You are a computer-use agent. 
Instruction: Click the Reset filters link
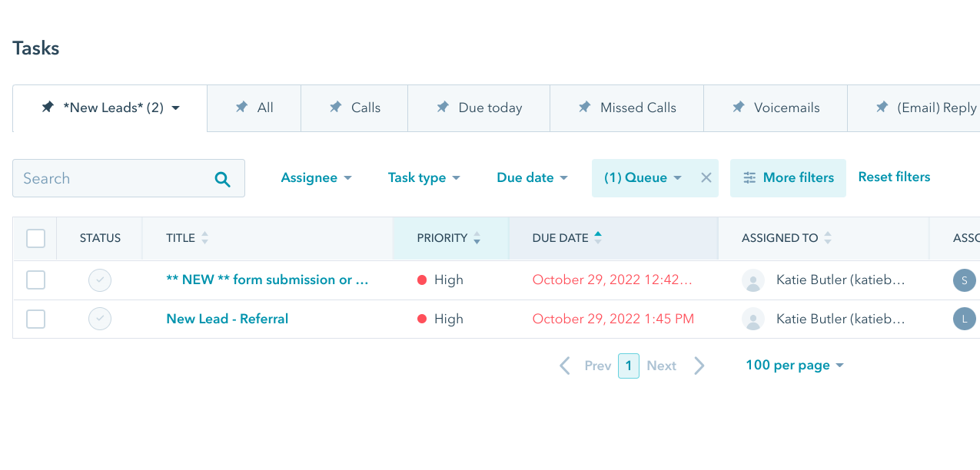(x=894, y=177)
